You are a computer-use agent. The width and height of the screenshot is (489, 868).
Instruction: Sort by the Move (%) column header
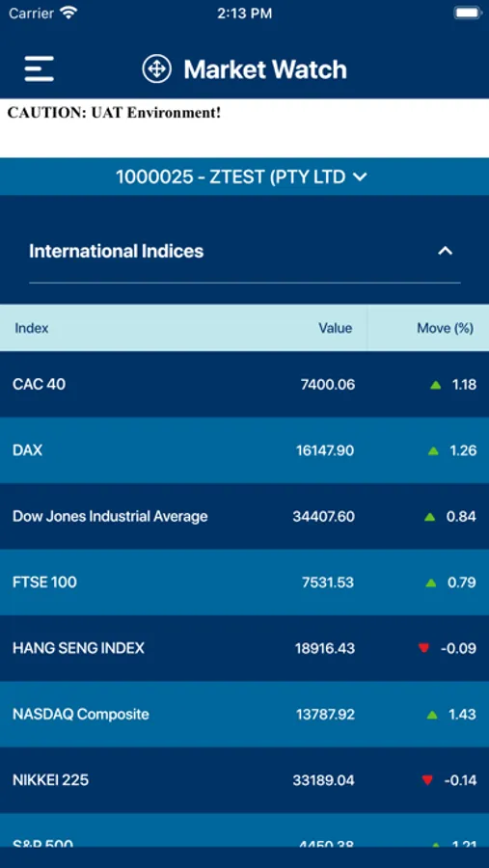click(x=446, y=328)
